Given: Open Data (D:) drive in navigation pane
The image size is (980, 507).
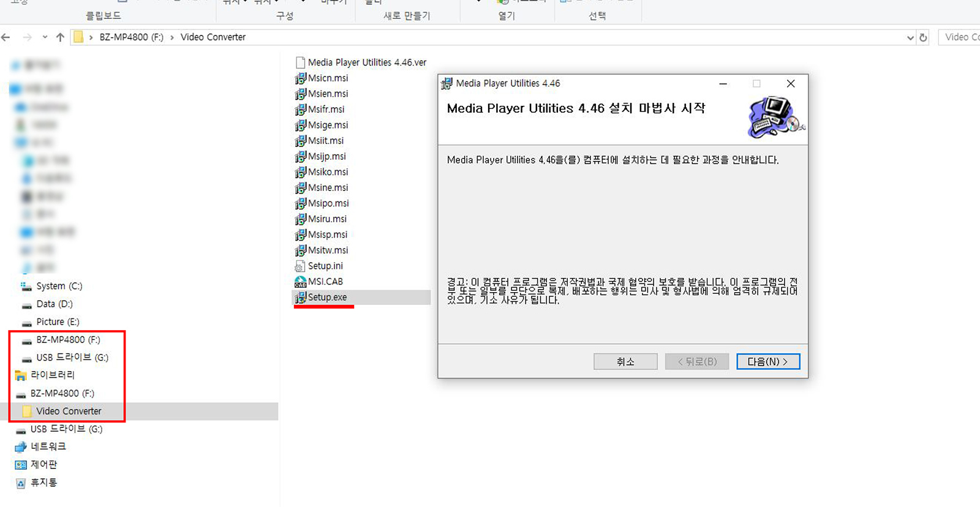Looking at the screenshot, I should pos(54,304).
